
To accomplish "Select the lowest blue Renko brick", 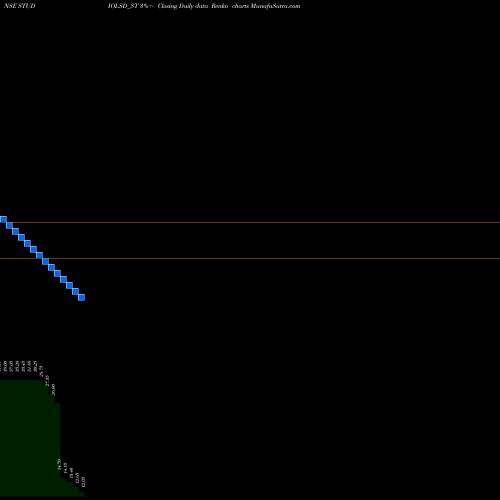I will (x=81, y=297).
